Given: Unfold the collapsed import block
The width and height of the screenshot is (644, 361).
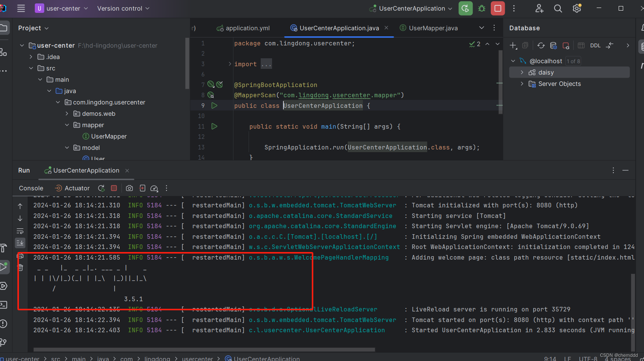Looking at the screenshot, I should (230, 64).
